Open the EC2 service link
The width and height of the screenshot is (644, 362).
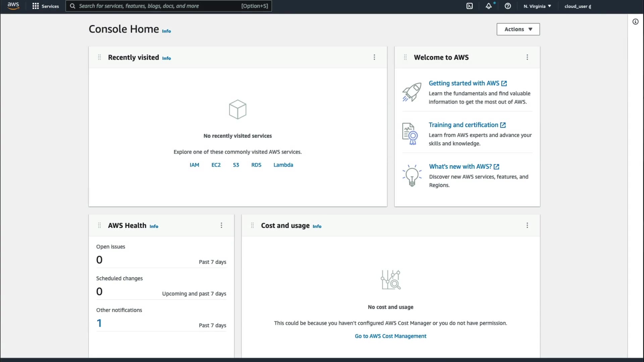(216, 165)
